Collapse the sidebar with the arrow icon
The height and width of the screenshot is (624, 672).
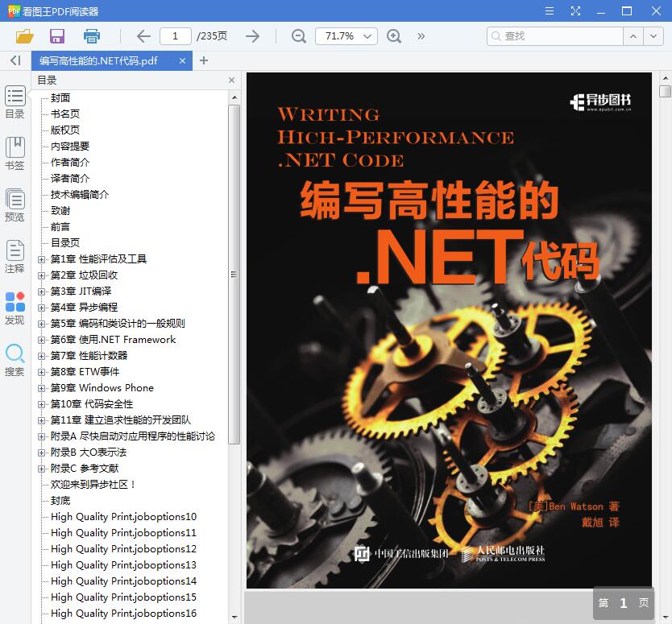point(15,60)
